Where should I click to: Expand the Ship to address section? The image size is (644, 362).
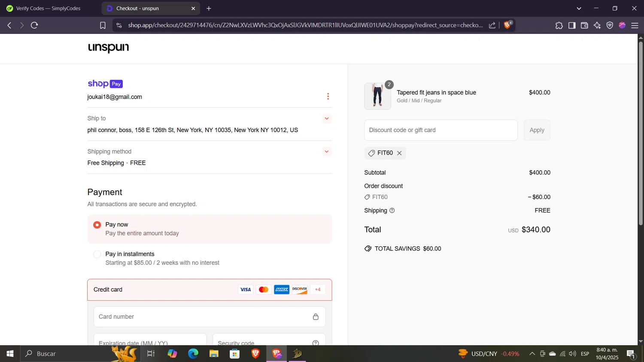tap(327, 118)
